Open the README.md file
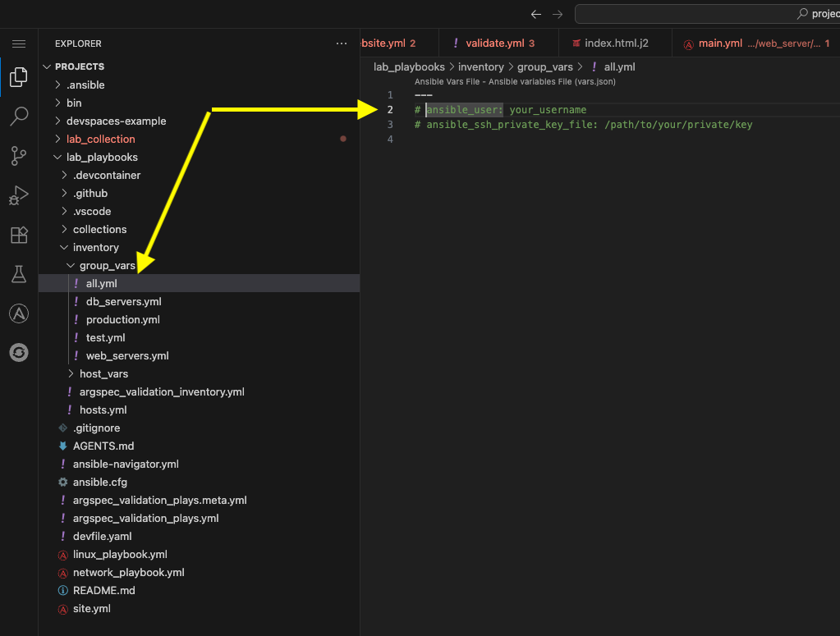The width and height of the screenshot is (840, 636). [x=103, y=590]
